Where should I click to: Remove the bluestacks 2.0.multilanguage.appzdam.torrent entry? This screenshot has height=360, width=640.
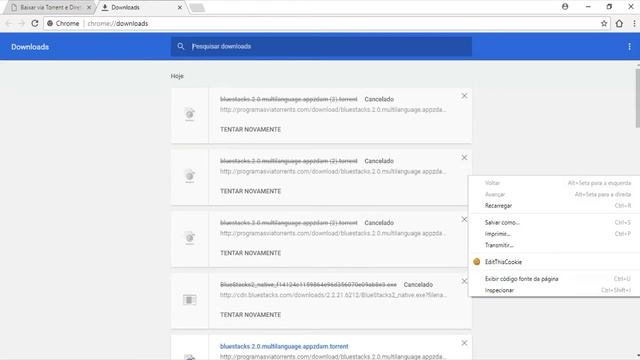(464, 343)
